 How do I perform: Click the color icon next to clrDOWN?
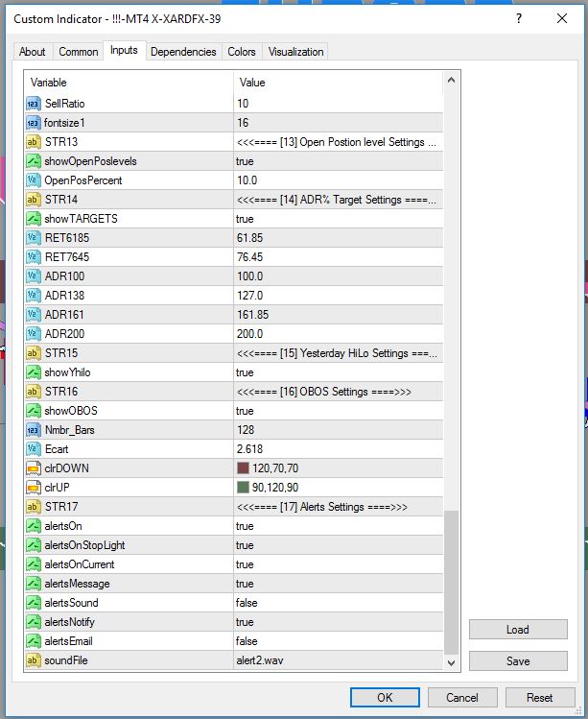34,468
